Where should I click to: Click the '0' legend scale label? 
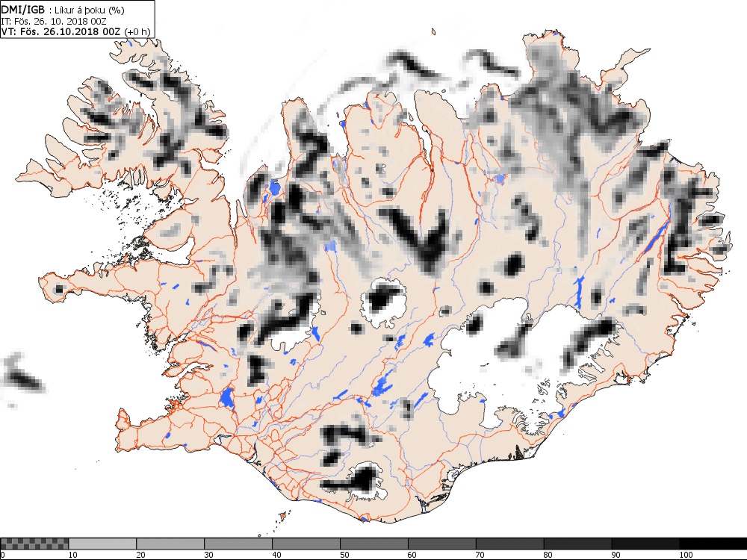[x=2, y=555]
